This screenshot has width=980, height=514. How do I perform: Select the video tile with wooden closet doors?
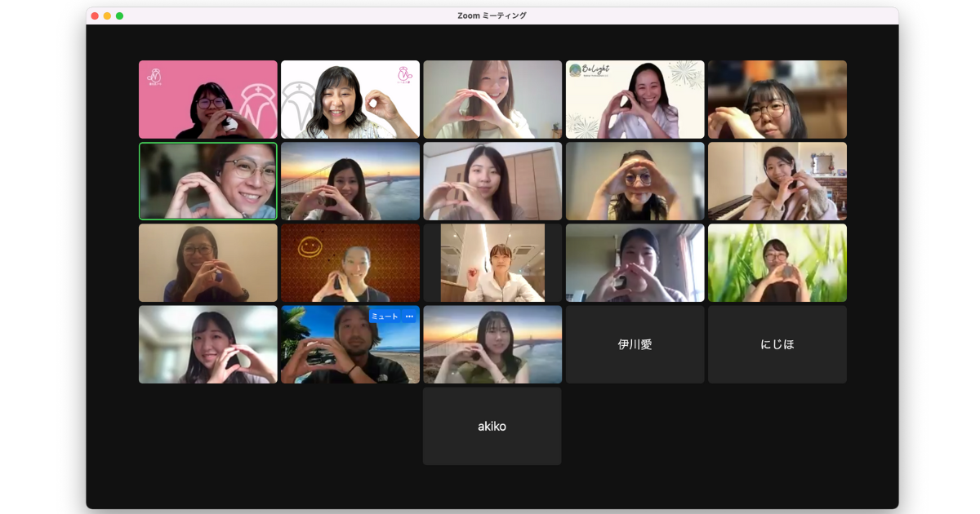click(x=492, y=181)
